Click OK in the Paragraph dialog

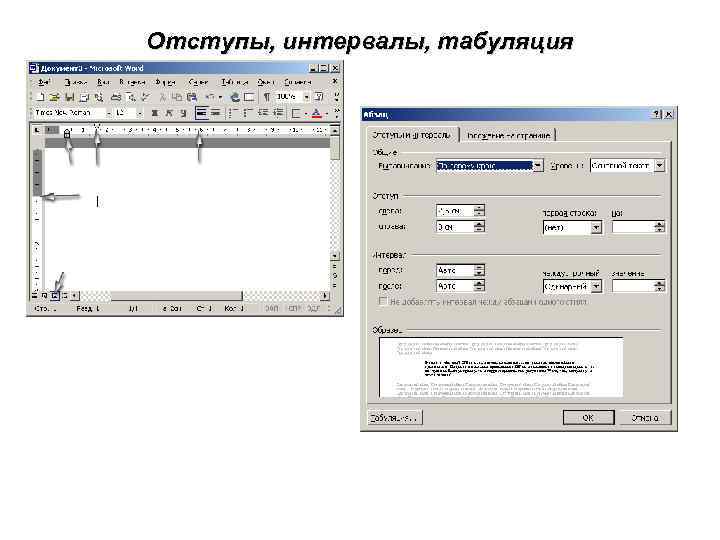pos(588,418)
